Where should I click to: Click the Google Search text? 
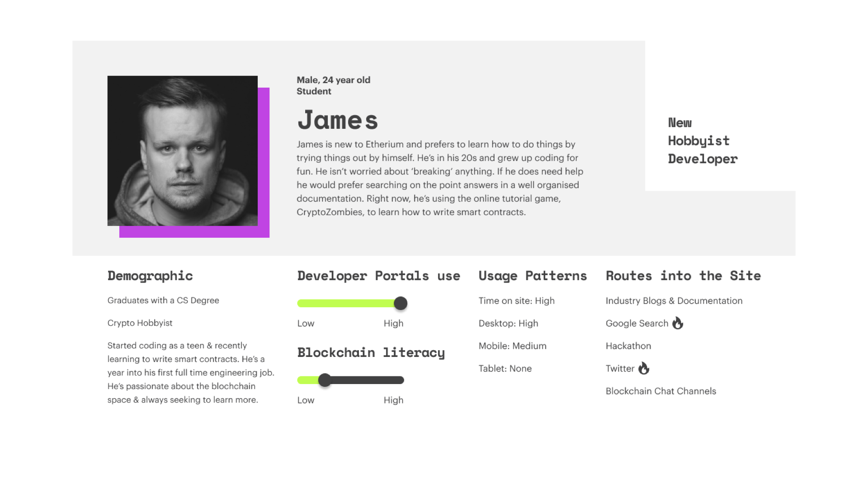tap(637, 323)
